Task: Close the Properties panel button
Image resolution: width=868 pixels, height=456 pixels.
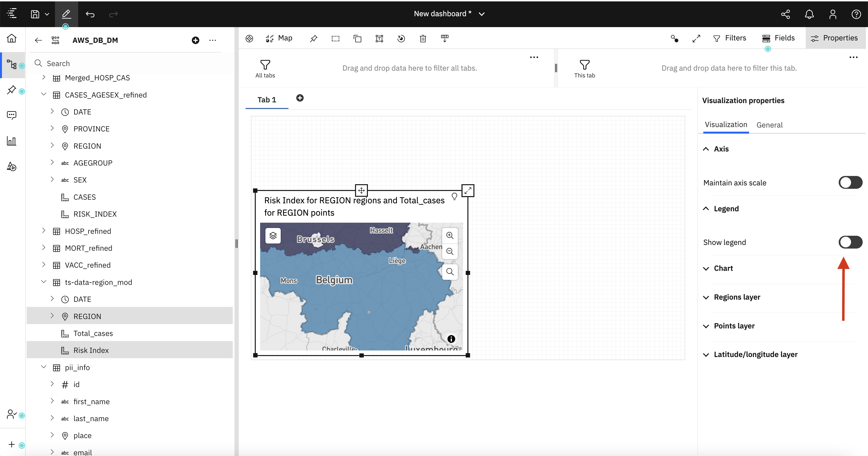Action: (x=835, y=38)
